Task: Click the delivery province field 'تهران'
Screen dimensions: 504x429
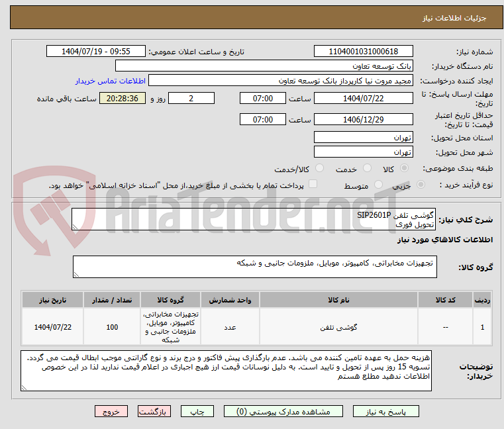Action: tap(363, 137)
